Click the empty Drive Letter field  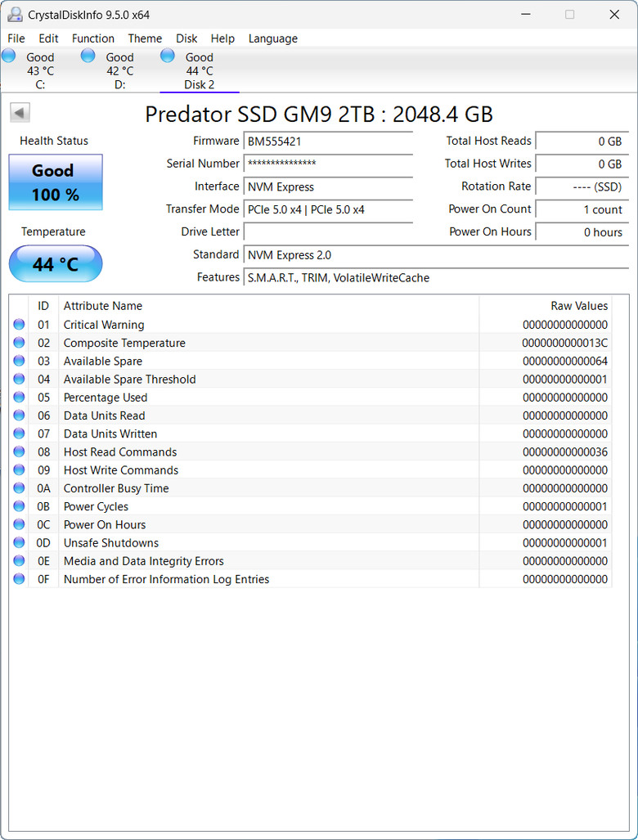328,232
